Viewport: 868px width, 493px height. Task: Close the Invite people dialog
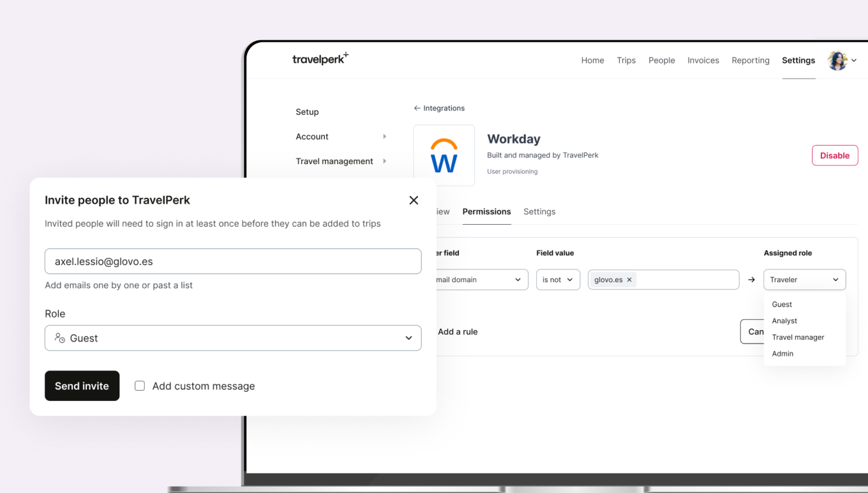click(414, 200)
